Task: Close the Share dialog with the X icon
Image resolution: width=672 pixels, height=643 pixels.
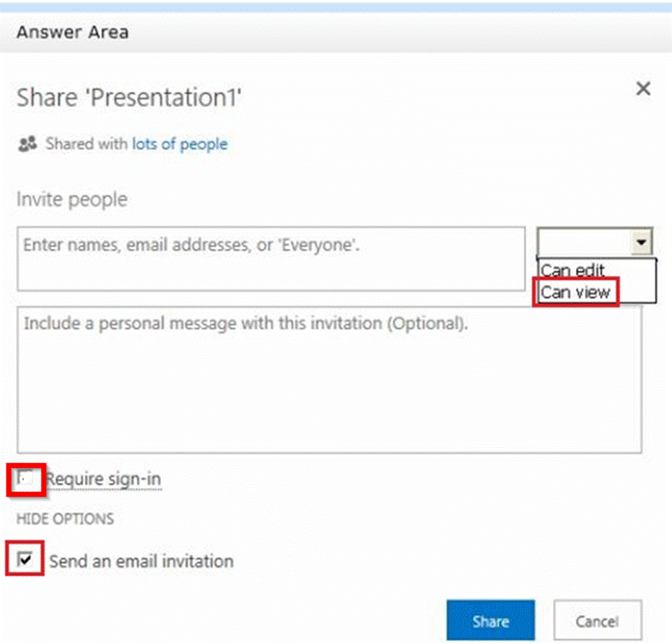Action: click(x=642, y=89)
